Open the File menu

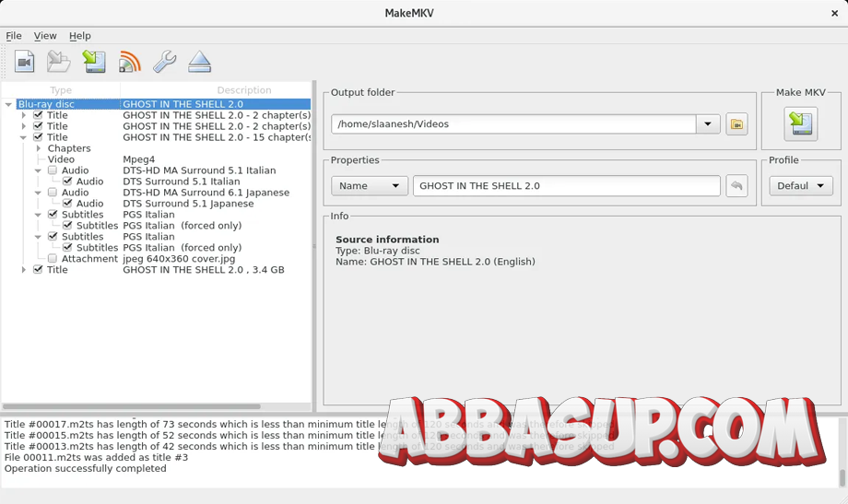[14, 36]
